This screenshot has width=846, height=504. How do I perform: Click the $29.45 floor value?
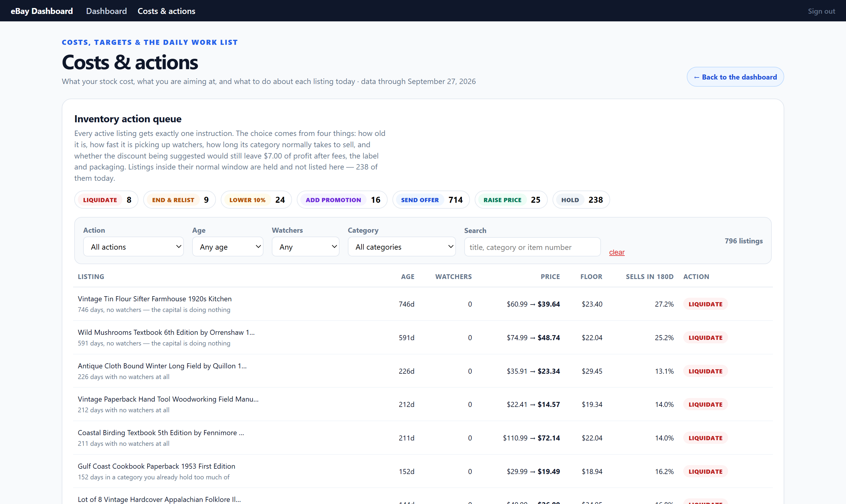click(x=592, y=371)
